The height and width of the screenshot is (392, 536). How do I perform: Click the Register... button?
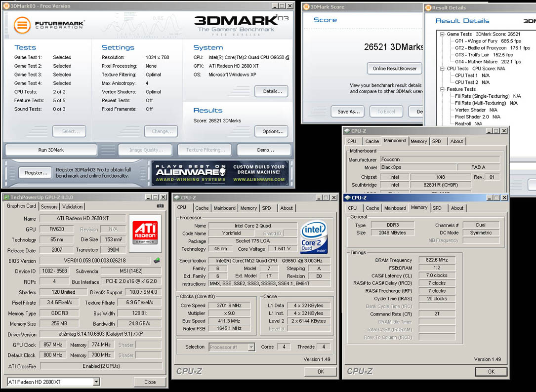click(x=35, y=173)
